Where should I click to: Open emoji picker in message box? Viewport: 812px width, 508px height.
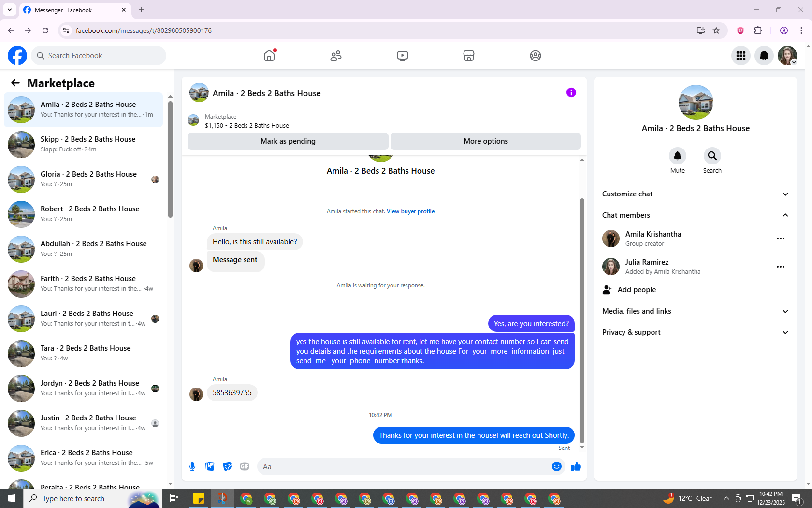coord(557,466)
